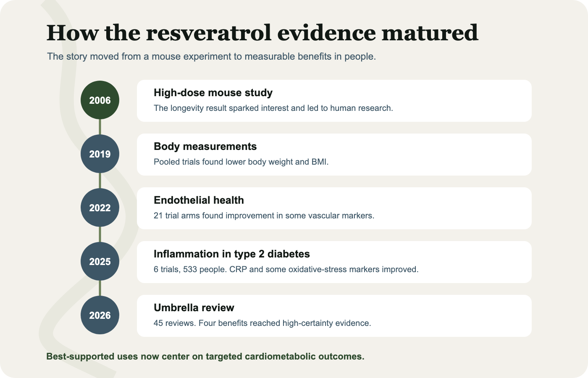Image resolution: width=588 pixels, height=378 pixels.
Task: Click title 'How the resveratrol evidence matured'
Action: 262,33
